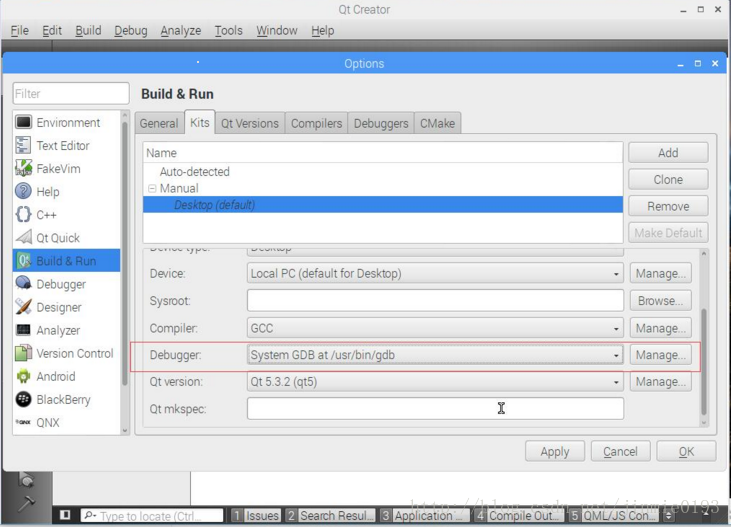The height and width of the screenshot is (527, 731).
Task: Open the File menu
Action: 20,31
